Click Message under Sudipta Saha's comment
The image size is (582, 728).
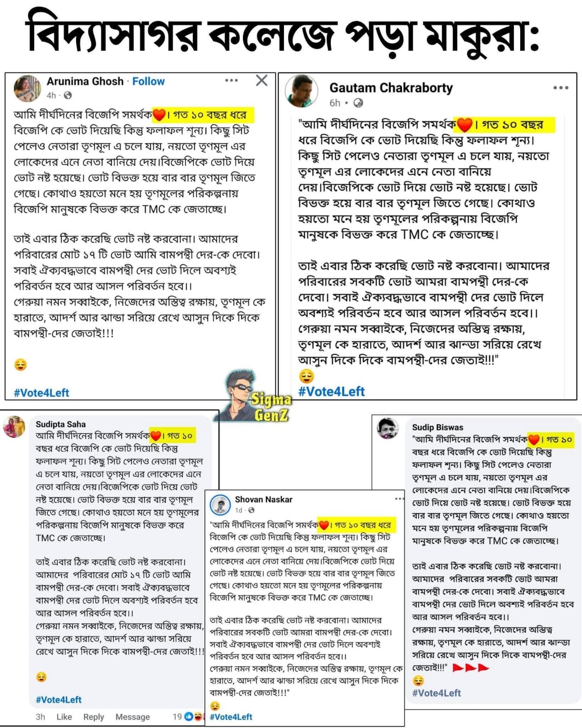click(132, 717)
